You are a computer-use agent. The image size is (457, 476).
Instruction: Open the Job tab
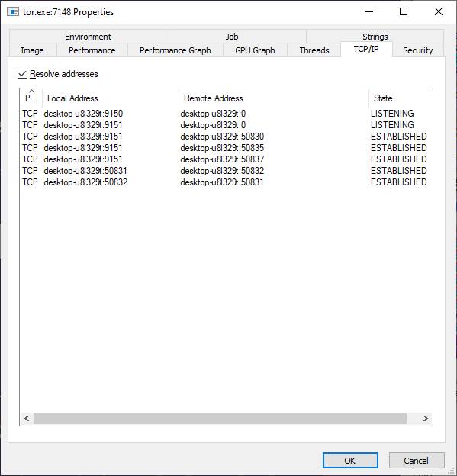pos(237,37)
